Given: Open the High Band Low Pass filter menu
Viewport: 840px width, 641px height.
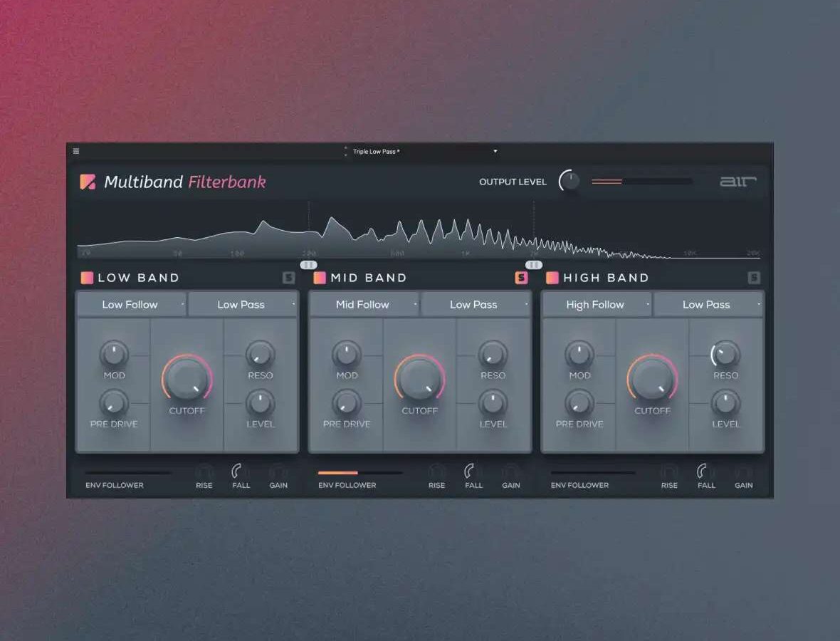Looking at the screenshot, I should [708, 305].
